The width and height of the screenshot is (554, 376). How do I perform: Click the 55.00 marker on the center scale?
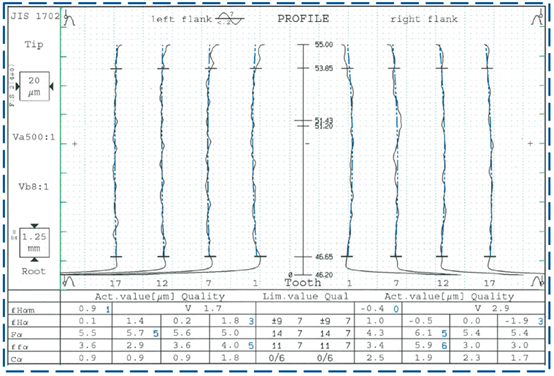tap(324, 45)
